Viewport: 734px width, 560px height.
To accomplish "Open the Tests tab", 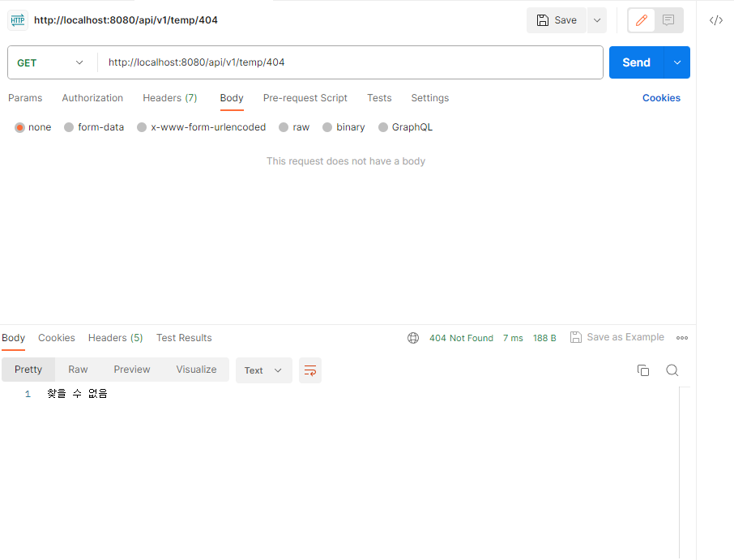I will click(379, 98).
